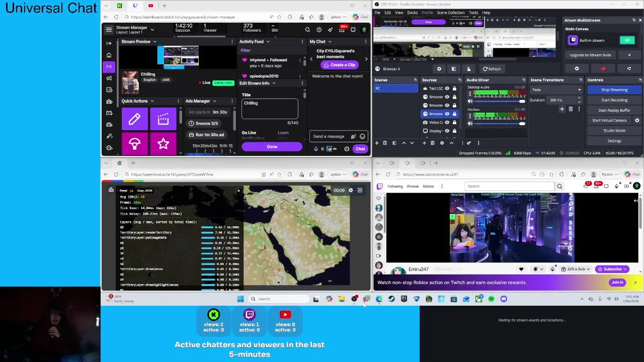
Task: Open Spotify from Windows taskbar
Action: 491,299
